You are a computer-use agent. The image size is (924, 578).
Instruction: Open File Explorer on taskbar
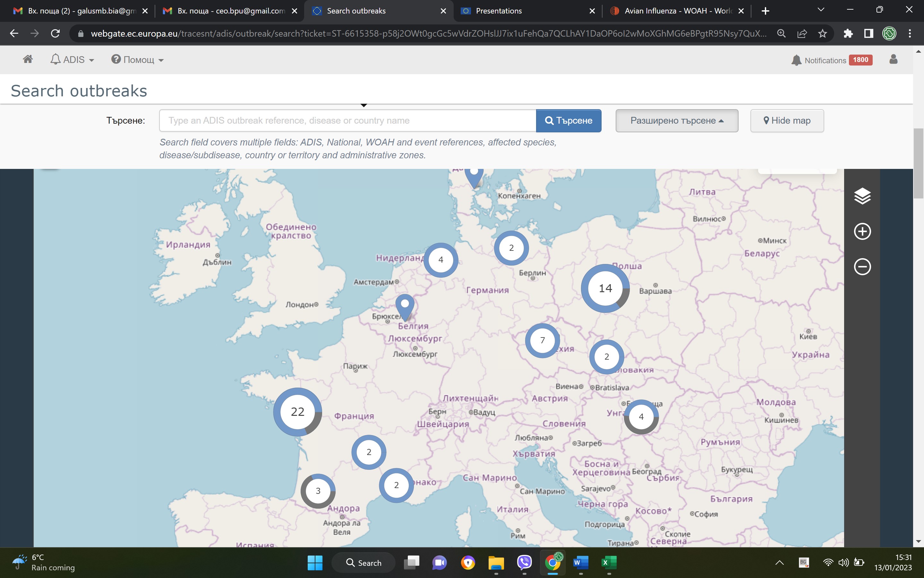(x=496, y=562)
